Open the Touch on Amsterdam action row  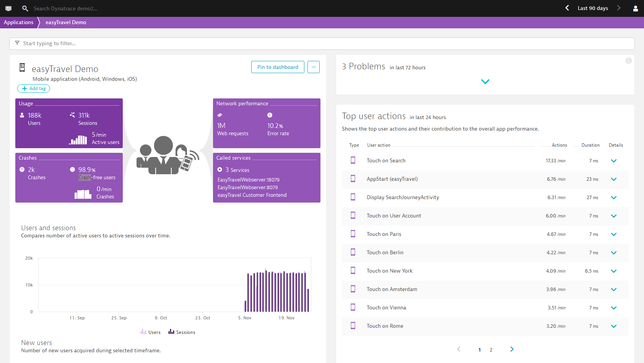(x=485, y=289)
